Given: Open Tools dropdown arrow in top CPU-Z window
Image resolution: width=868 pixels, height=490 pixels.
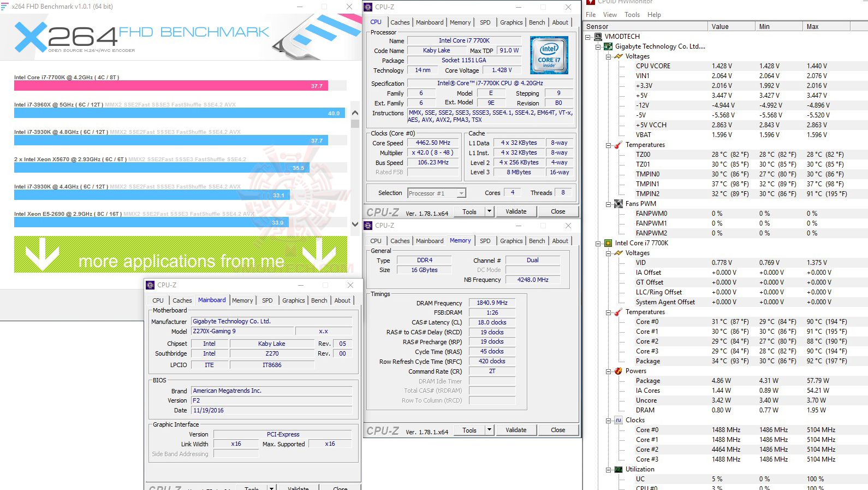Looking at the screenshot, I should [x=489, y=211].
